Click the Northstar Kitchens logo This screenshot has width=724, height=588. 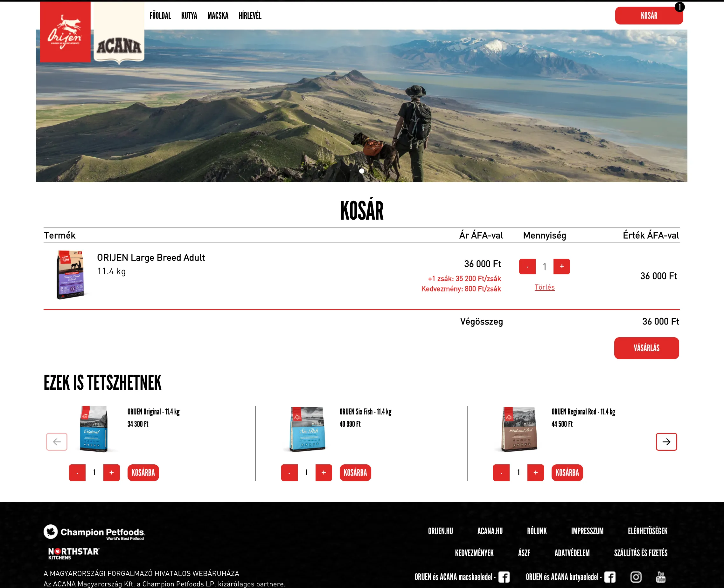[x=73, y=553]
